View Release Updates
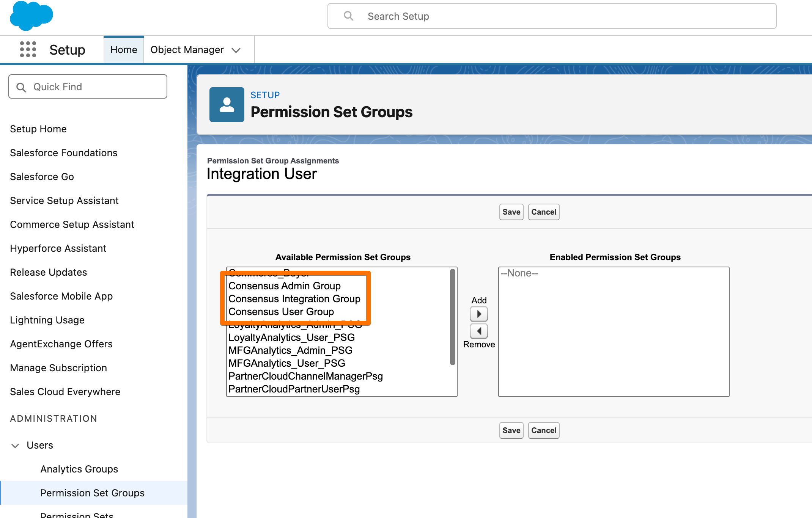Image resolution: width=812 pixels, height=518 pixels. coord(49,272)
